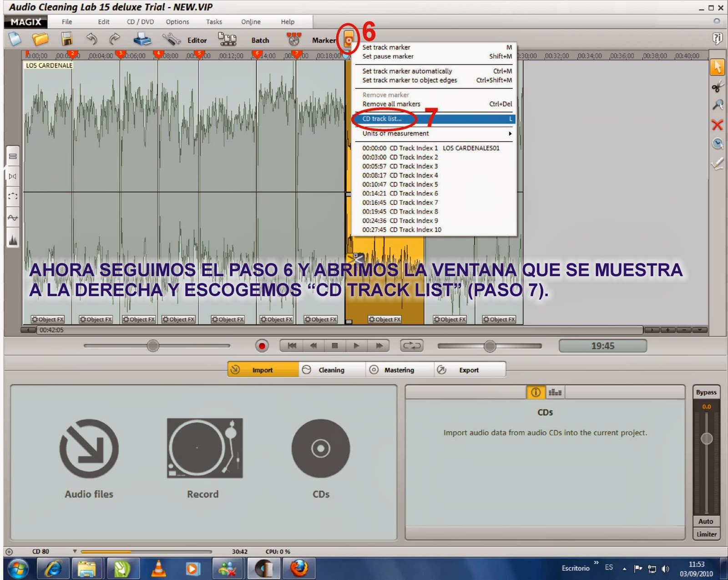The image size is (728, 580).
Task: Click the Record turntable icon
Action: click(x=204, y=448)
